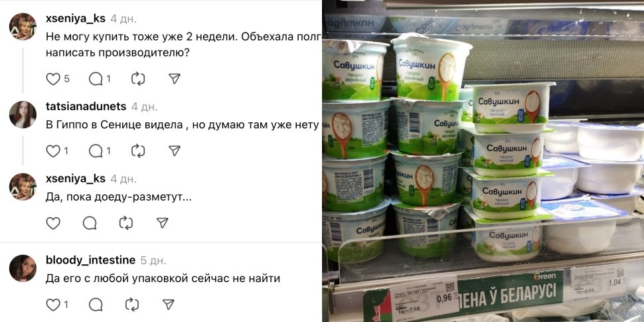The image size is (644, 322).
Task: Like the comment 'Да, пока доеду-разметут...'
Action: 53,223
